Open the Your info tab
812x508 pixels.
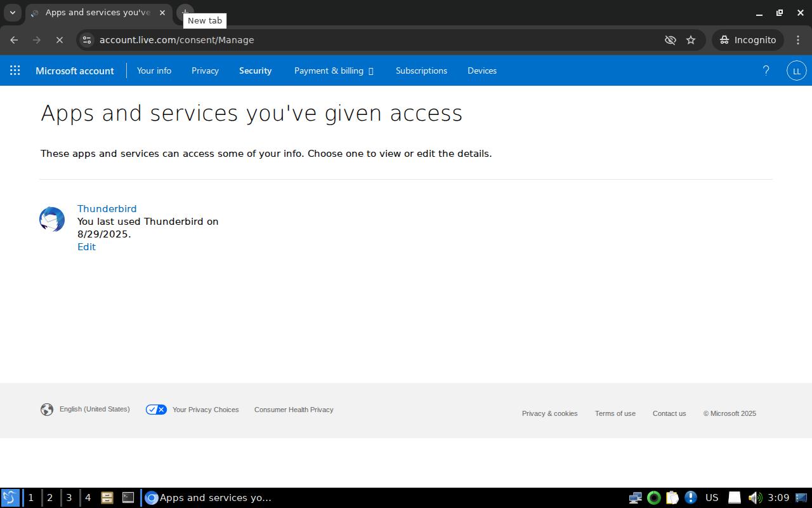click(x=154, y=70)
